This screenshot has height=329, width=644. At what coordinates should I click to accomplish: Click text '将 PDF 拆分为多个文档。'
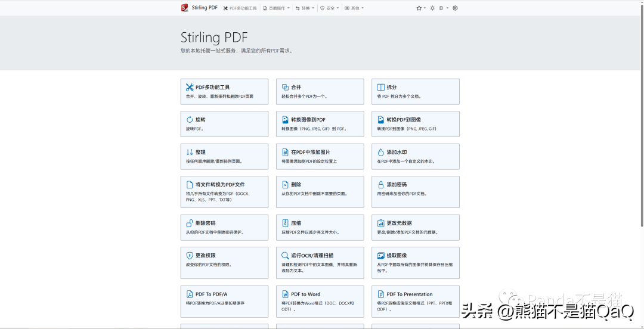click(399, 97)
